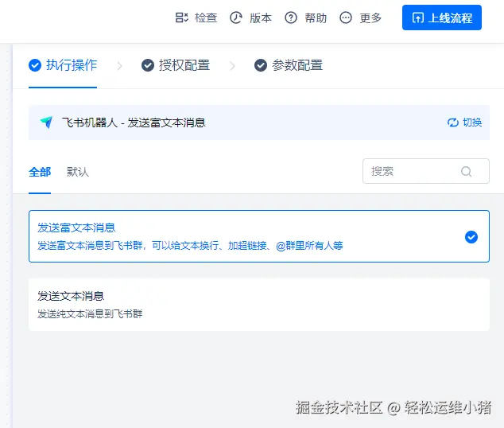The width and height of the screenshot is (504, 428).
Task: Click the check icon beside 授权配置
Action: tap(148, 65)
